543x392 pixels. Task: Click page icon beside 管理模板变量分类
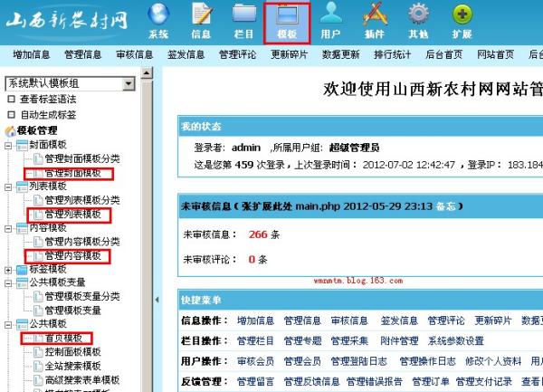[38, 297]
